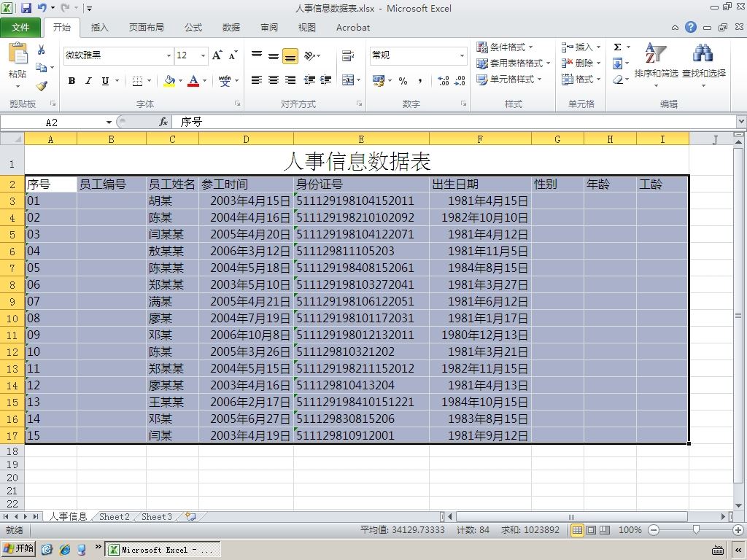Click the Decrease Indent icon

pyautogui.click(x=309, y=80)
